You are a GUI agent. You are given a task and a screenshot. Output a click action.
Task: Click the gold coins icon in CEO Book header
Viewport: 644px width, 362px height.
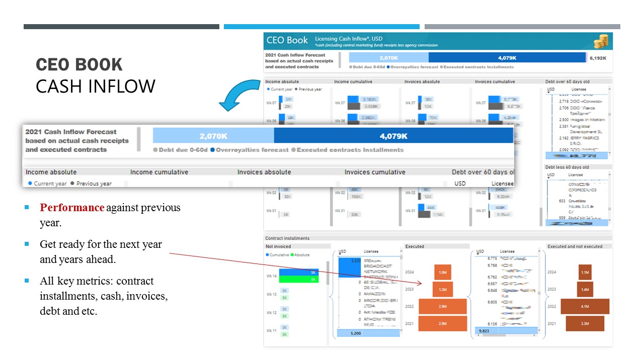point(601,41)
